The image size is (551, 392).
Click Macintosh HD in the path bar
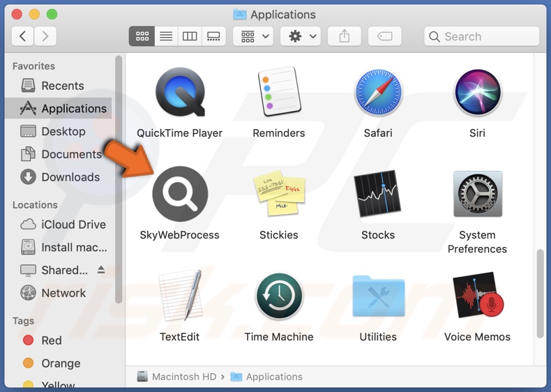coord(176,377)
